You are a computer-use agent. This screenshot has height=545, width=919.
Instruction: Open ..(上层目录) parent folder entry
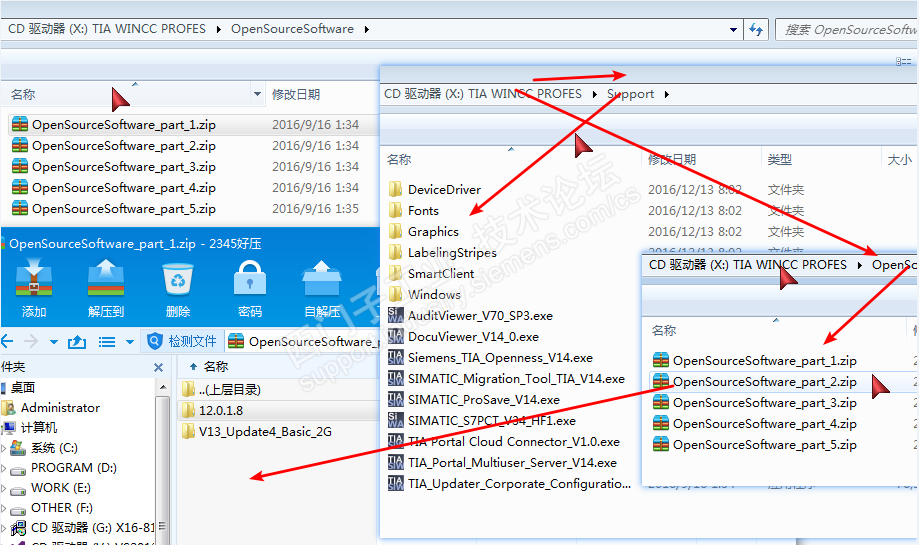(222, 390)
